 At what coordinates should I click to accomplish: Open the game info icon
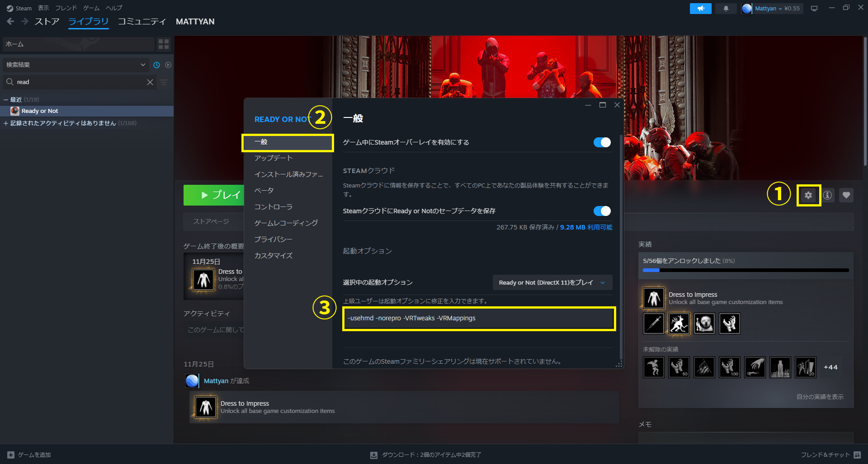point(827,195)
